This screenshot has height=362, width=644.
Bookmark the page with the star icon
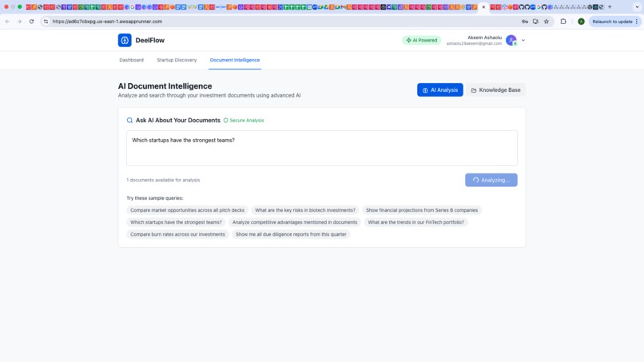(547, 22)
